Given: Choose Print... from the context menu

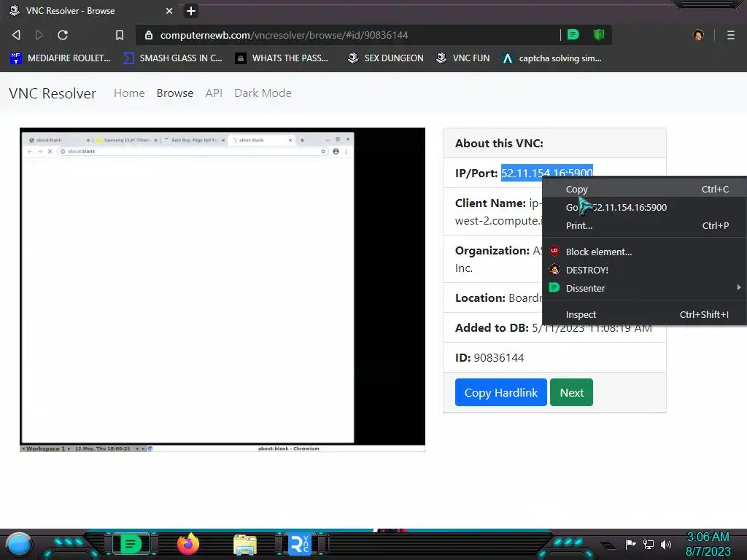Looking at the screenshot, I should (x=644, y=226).
